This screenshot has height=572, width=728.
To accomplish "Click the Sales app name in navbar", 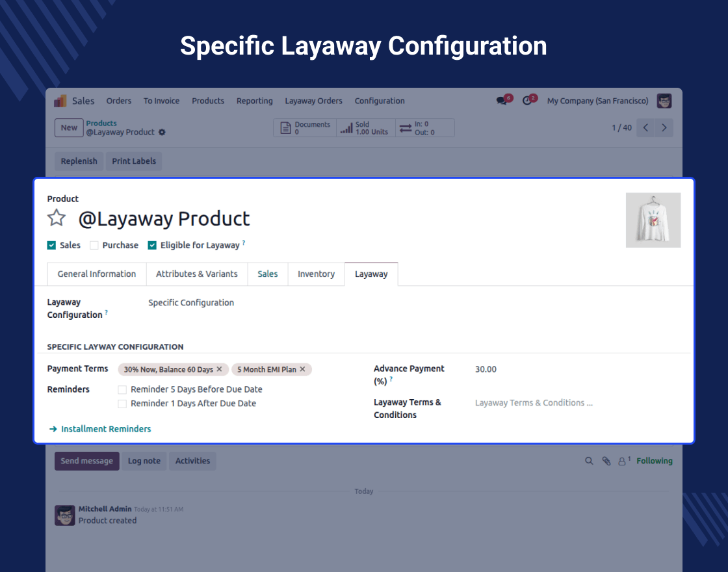I will (83, 101).
